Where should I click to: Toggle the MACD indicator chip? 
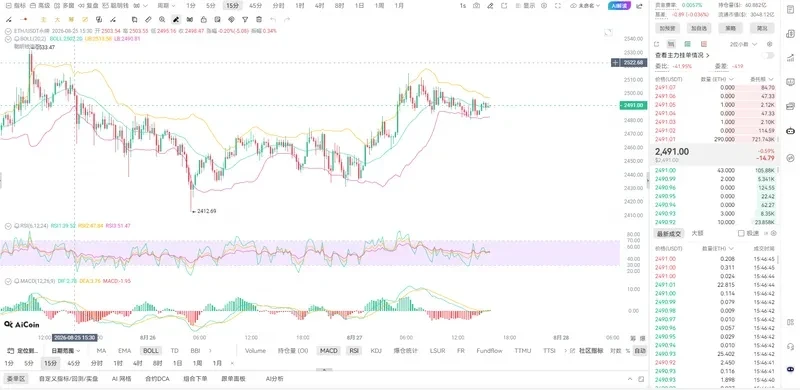click(x=329, y=351)
